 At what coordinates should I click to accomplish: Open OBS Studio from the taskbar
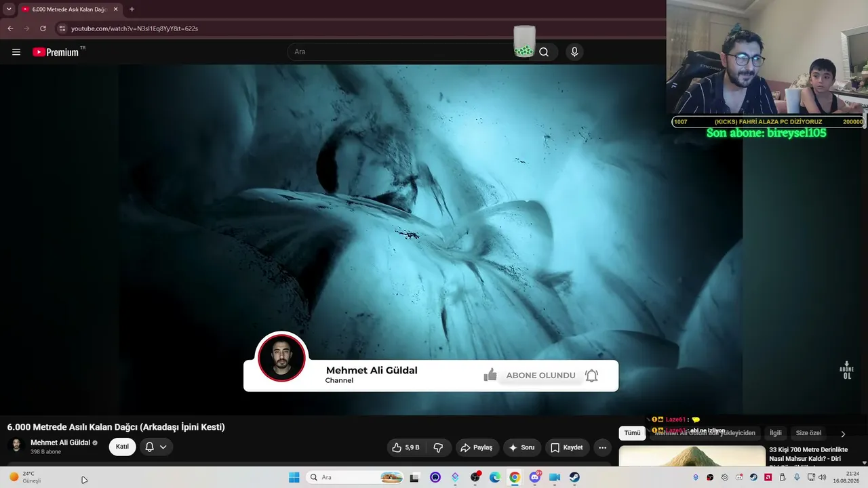pos(475,477)
